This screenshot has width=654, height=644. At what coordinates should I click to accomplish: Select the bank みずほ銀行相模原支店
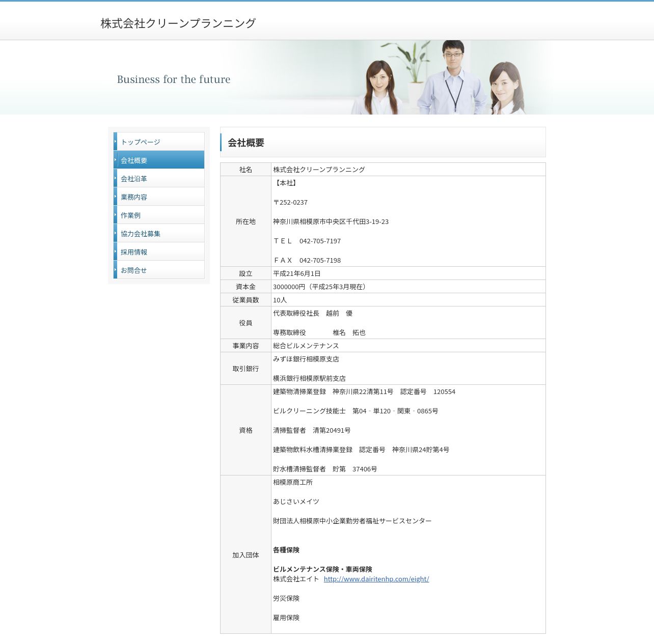(x=306, y=359)
